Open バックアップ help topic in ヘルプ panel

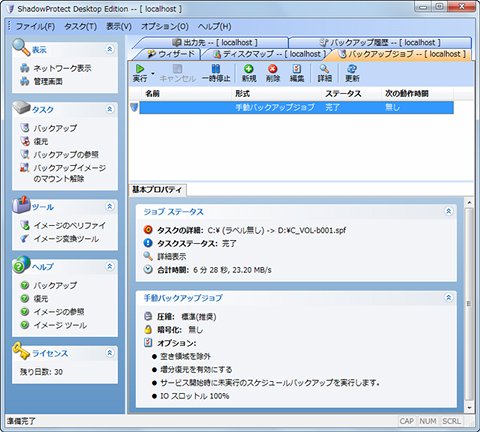(x=55, y=285)
